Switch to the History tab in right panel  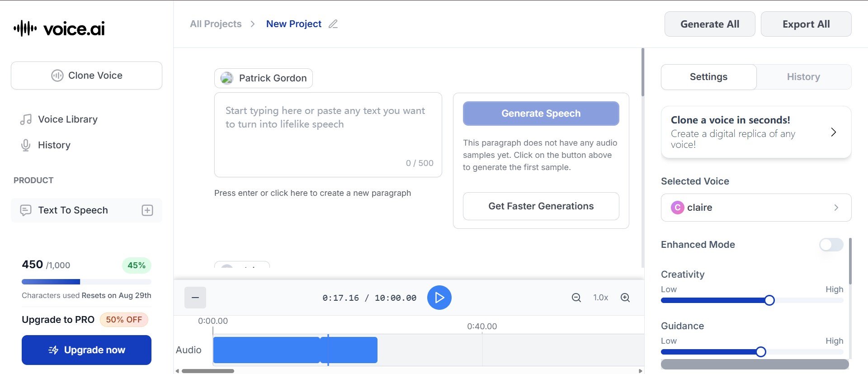pyautogui.click(x=803, y=77)
